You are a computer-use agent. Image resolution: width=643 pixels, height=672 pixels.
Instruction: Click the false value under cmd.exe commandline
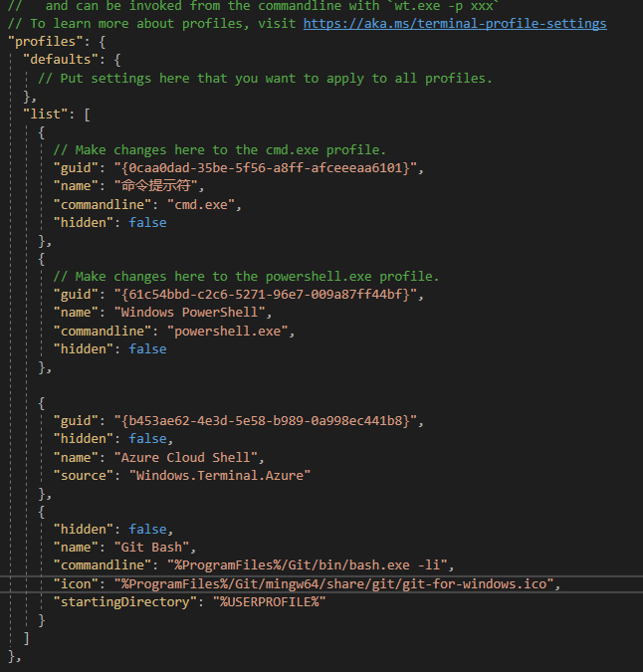coord(147,222)
